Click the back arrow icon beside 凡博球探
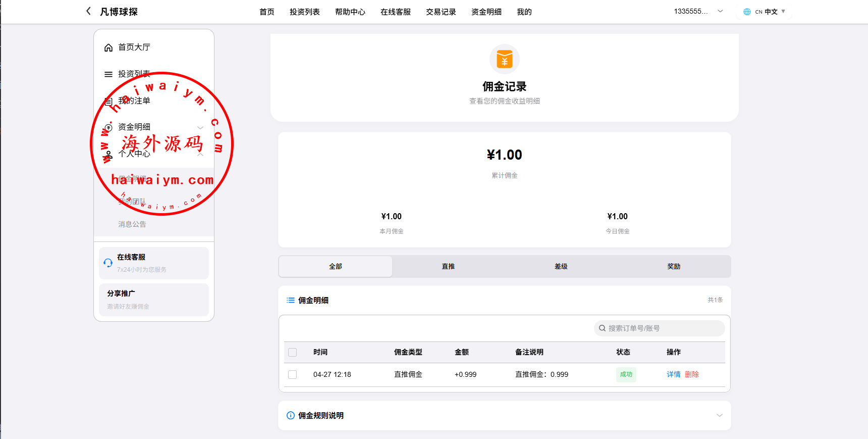868x439 pixels. [89, 11]
